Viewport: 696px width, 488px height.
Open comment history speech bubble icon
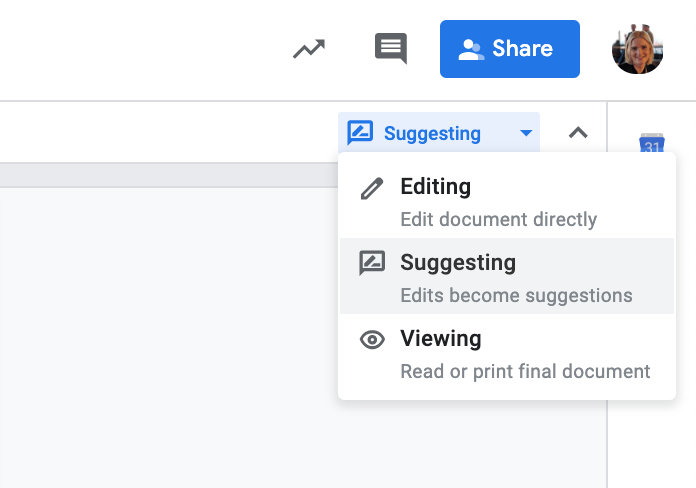click(391, 48)
